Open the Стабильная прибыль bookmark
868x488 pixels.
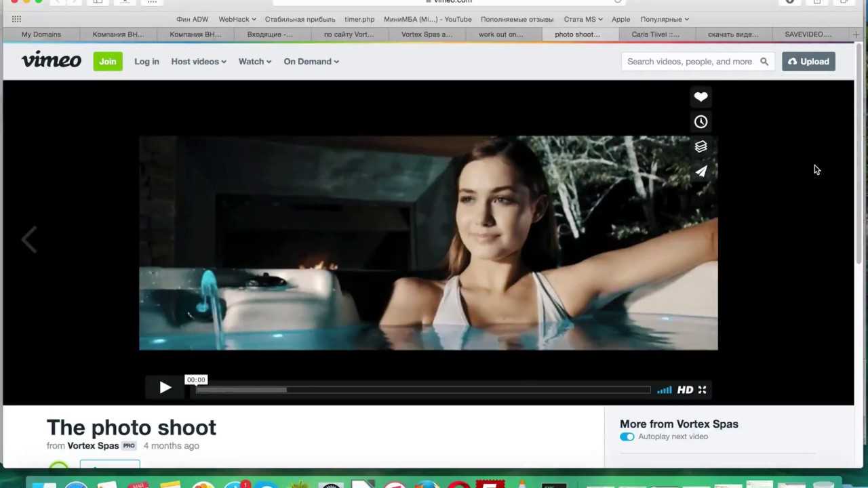click(x=300, y=19)
